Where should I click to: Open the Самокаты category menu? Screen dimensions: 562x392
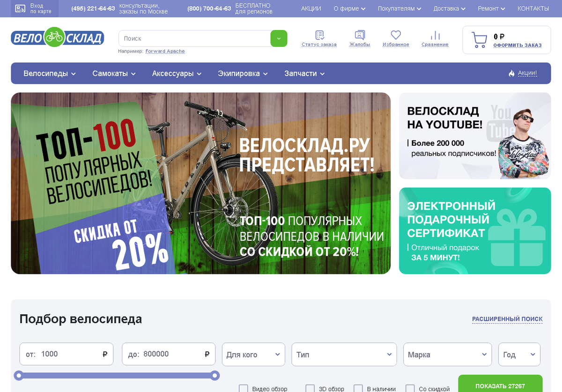pos(114,74)
